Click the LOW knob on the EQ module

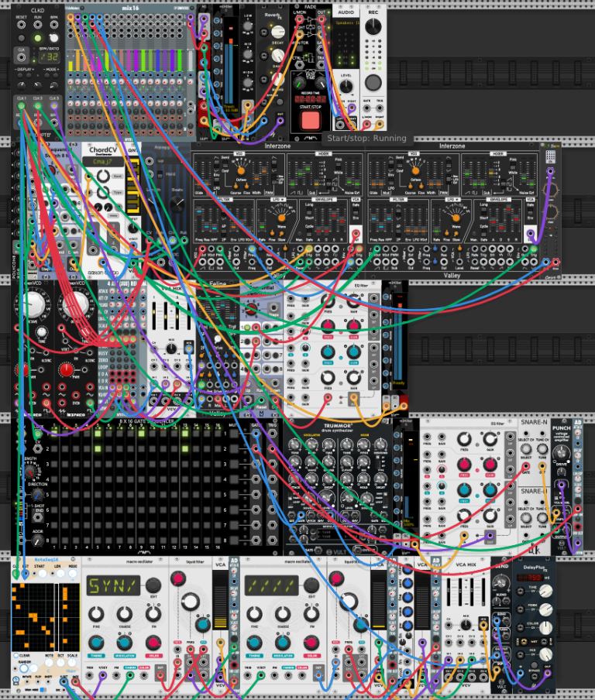tap(247, 26)
